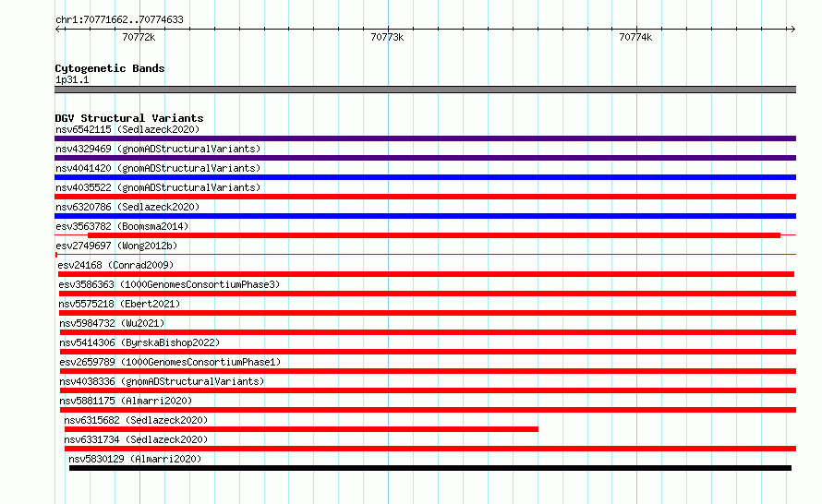Click the nsv4038336 (gnomADStructuralVariants) label
Image resolution: width=822 pixels, height=504 pixels.
pyautogui.click(x=162, y=381)
